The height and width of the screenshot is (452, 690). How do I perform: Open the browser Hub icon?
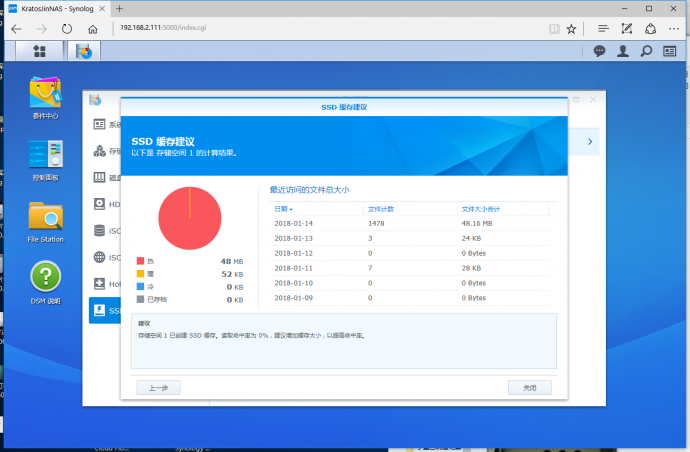click(603, 29)
